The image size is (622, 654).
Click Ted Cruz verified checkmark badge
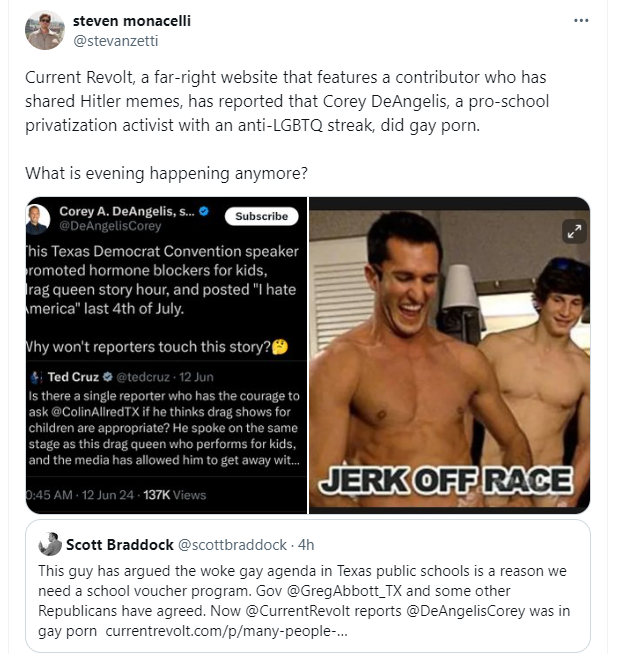(x=108, y=377)
